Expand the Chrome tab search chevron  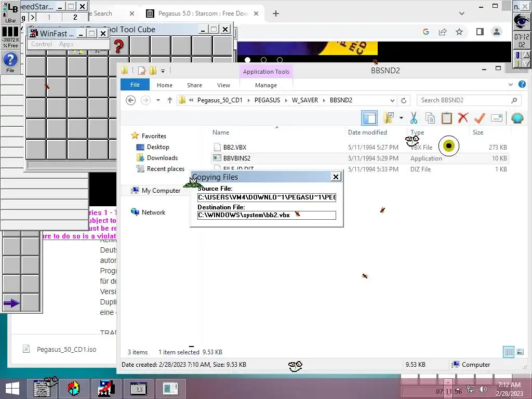click(462, 14)
